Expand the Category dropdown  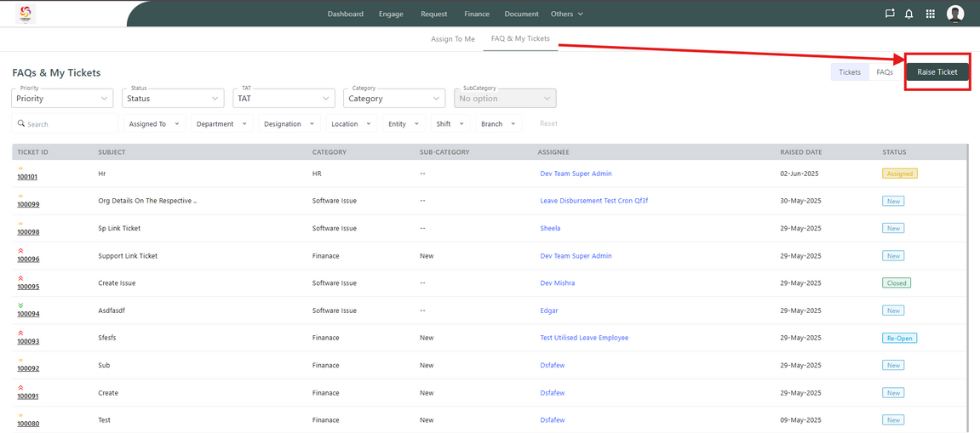point(394,99)
